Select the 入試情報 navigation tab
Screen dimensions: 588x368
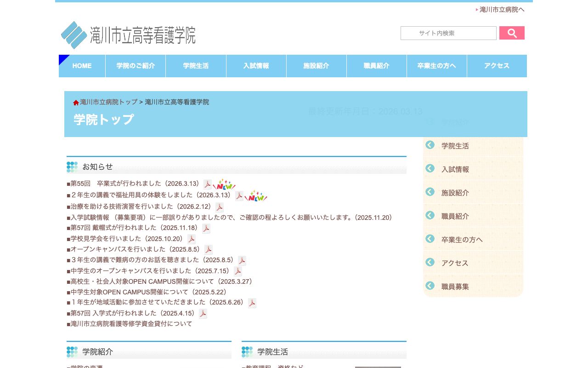click(256, 66)
